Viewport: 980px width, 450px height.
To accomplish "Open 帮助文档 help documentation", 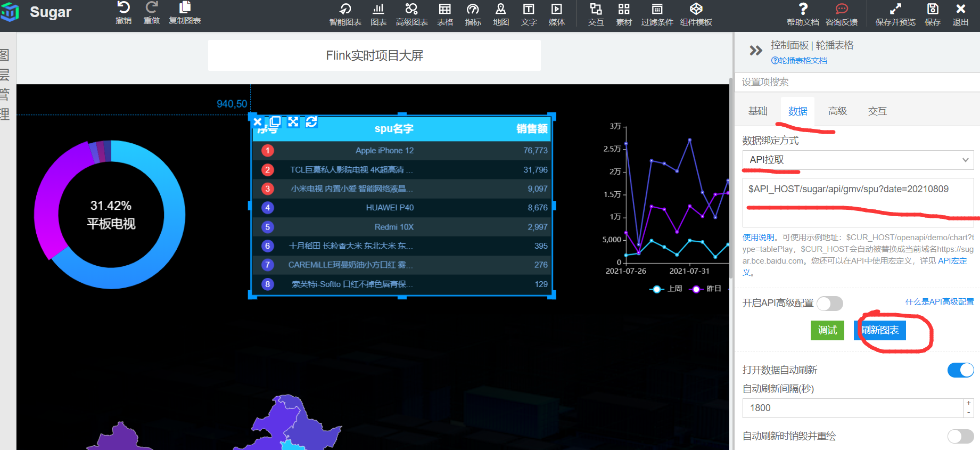I will (x=803, y=14).
